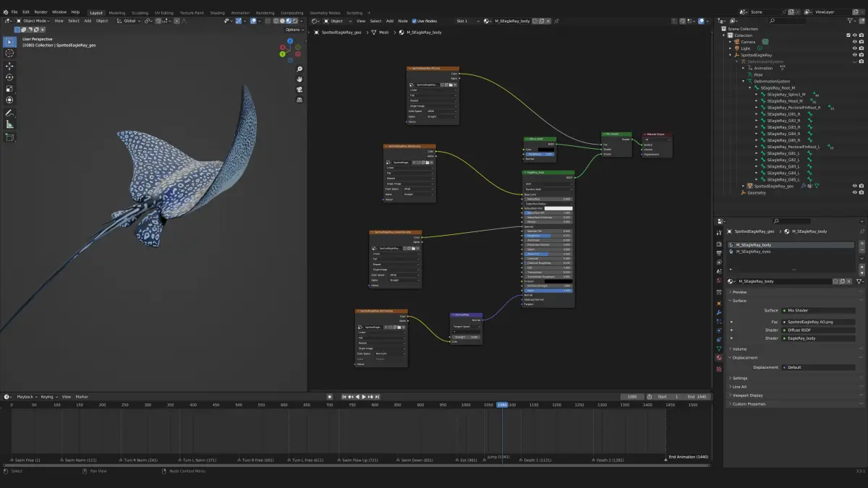Select the Measure tool
The width and height of the screenshot is (868, 488).
[x=9, y=125]
